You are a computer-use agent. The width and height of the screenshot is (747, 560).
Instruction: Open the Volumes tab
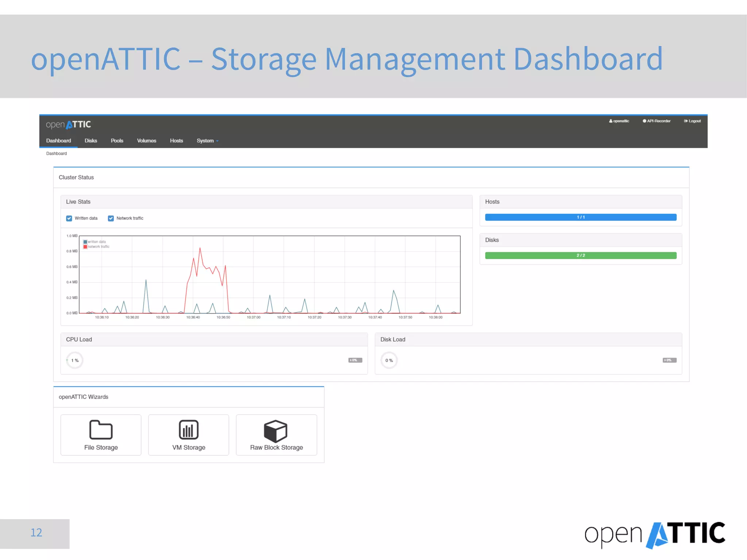[147, 141]
